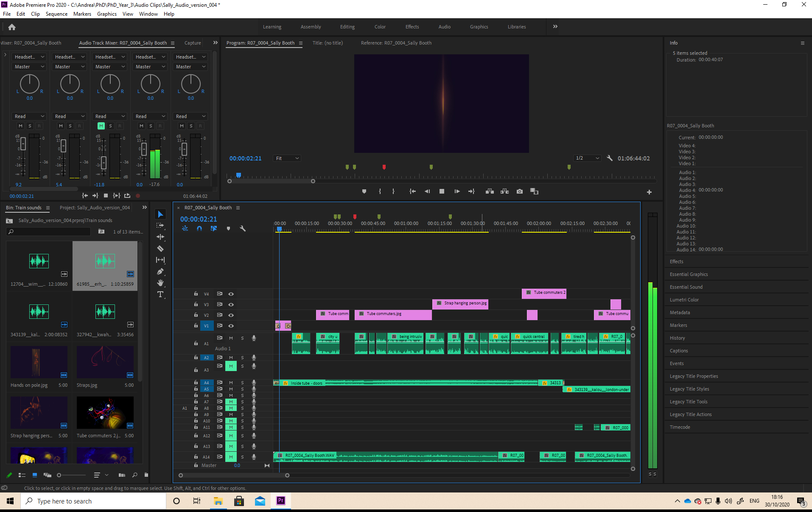Mute audio track A1

(x=231, y=338)
